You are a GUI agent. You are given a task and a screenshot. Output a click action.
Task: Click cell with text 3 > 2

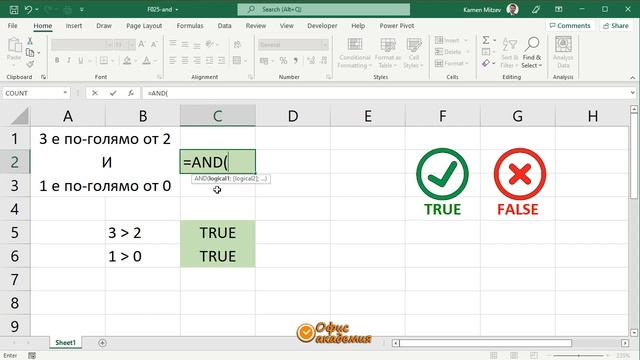[x=143, y=233]
